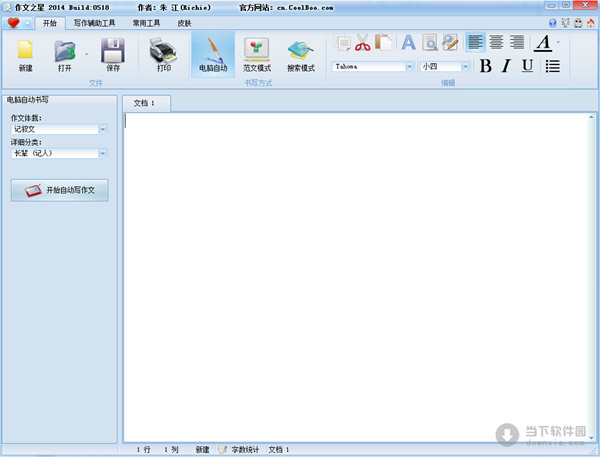The height and width of the screenshot is (457, 600).
Task: Select the 文档 1 document tab
Action: (x=145, y=103)
